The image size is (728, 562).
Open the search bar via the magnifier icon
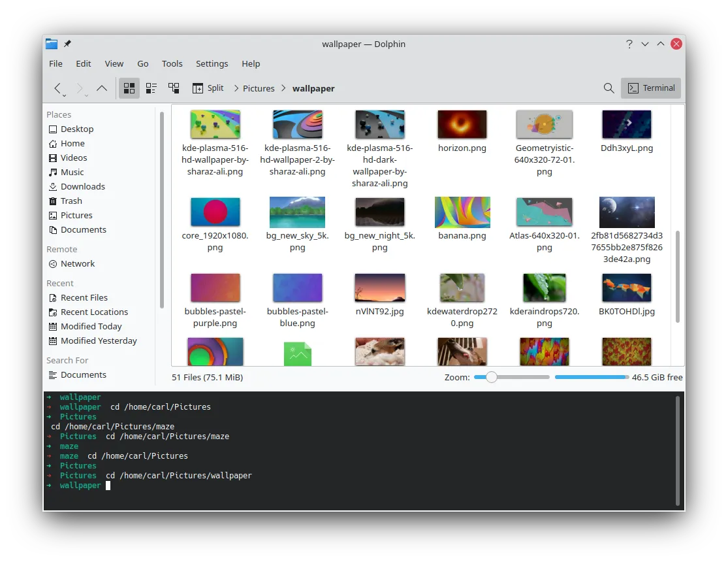point(609,88)
